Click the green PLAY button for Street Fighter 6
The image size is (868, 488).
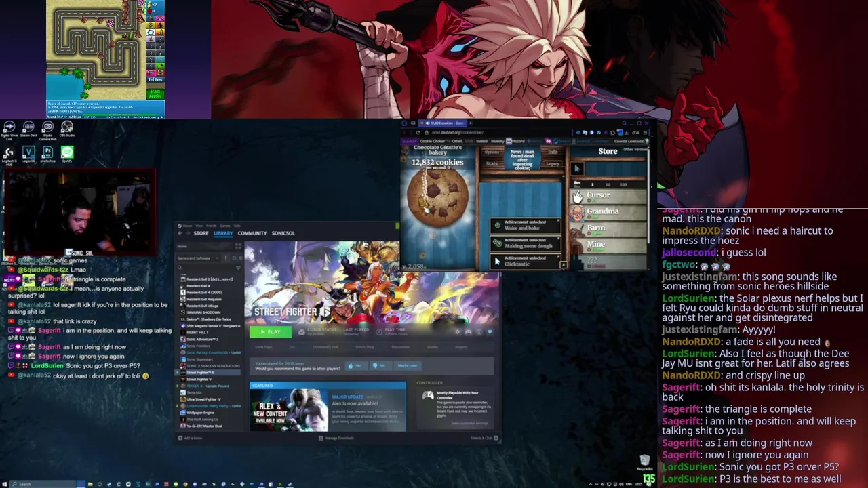[x=271, y=332]
